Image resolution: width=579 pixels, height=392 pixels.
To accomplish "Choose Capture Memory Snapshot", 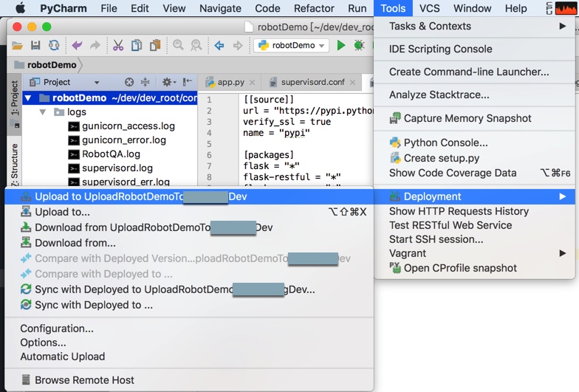I will pyautogui.click(x=474, y=118).
